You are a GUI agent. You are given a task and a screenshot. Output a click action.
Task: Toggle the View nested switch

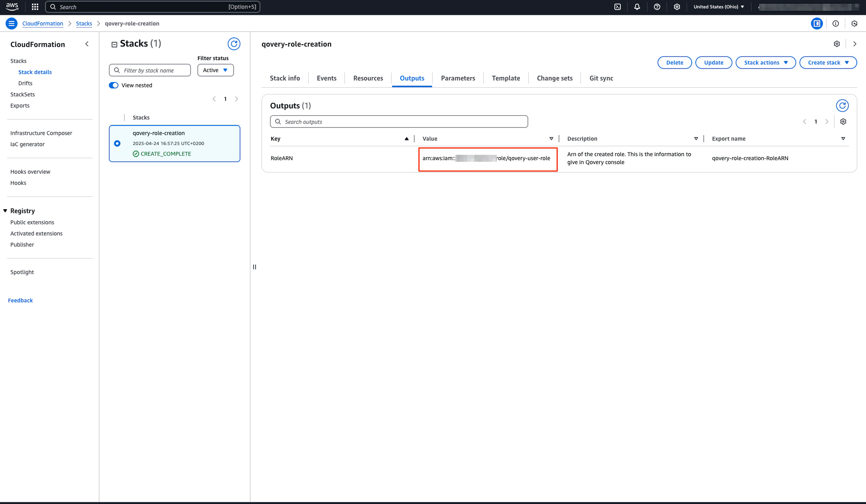click(113, 85)
